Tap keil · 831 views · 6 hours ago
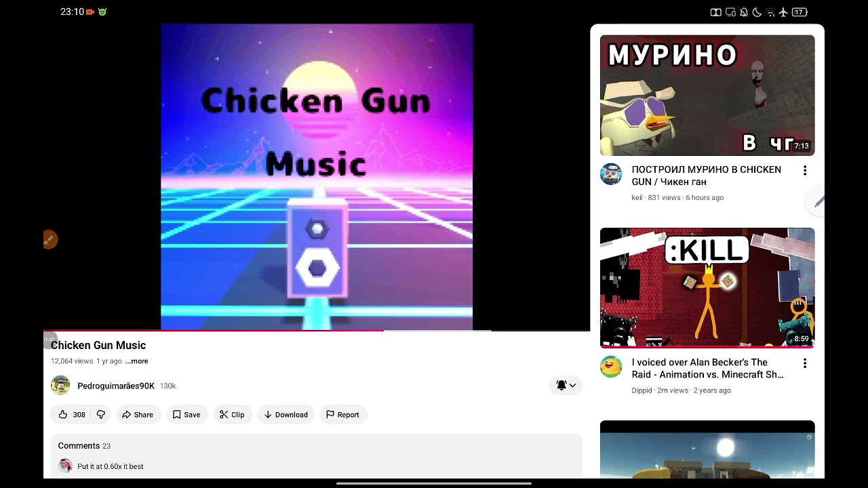This screenshot has height=488, width=868. coord(677,198)
